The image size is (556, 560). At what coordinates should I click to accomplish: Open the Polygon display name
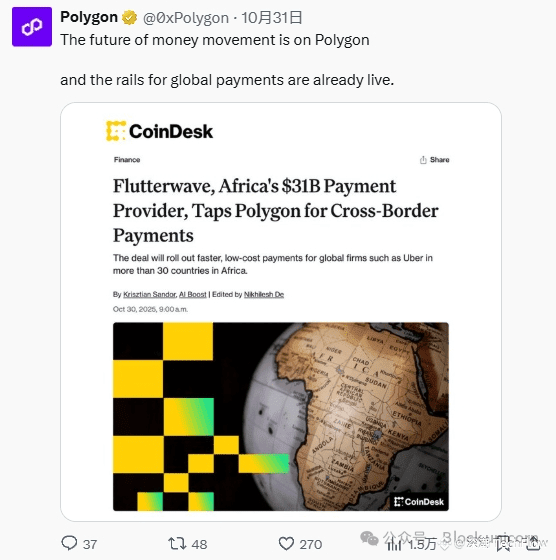89,17
